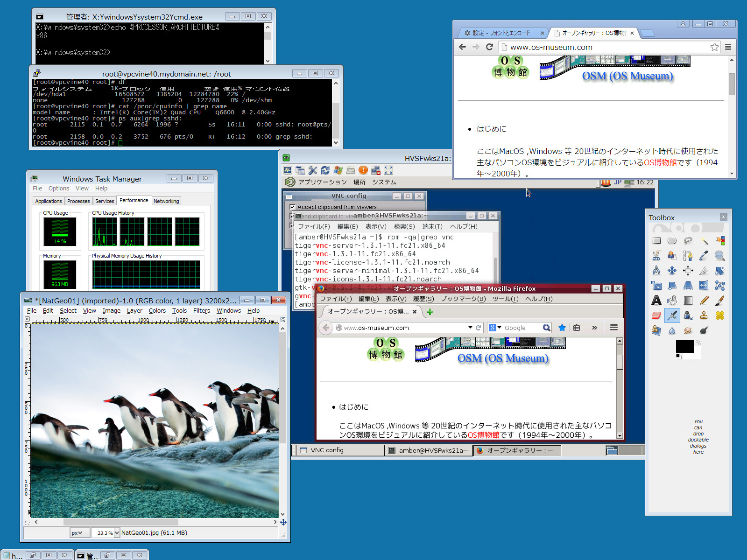Open Chrome main menu hamburger button
The height and width of the screenshot is (560, 747).
[x=728, y=47]
